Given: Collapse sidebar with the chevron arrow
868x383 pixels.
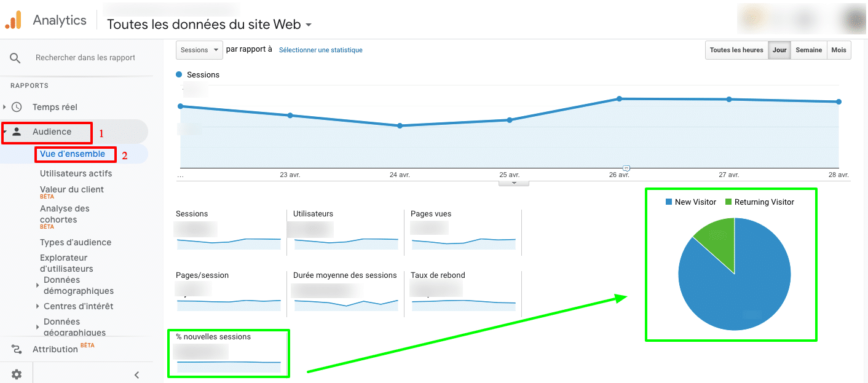Looking at the screenshot, I should [136, 375].
